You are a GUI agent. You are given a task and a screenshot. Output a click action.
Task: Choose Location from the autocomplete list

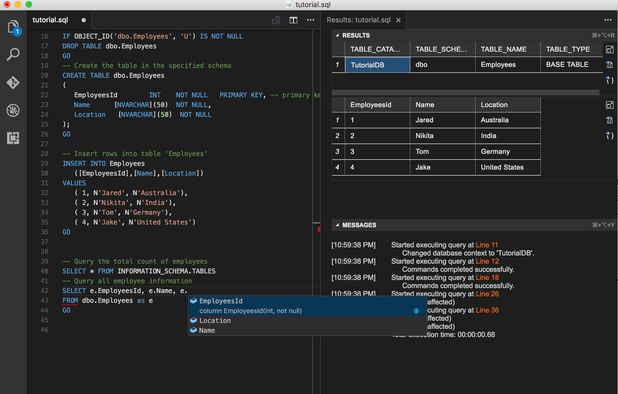coord(307,321)
